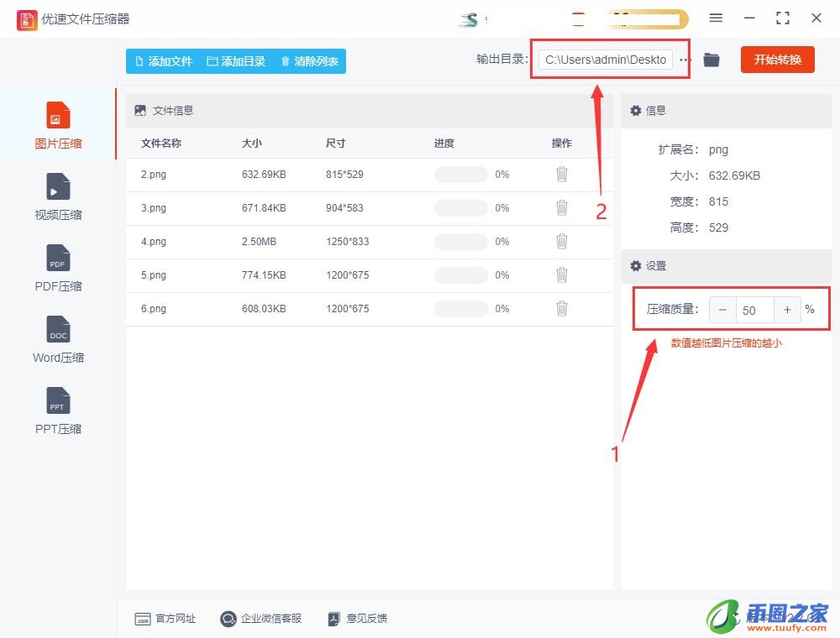Open the Word压缩 tool
Viewport: 840px width, 638px height.
58,339
